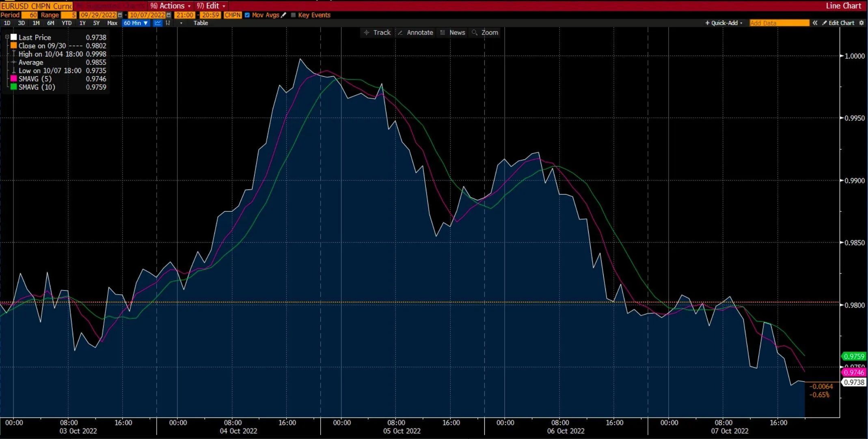Open the calendar icon next to 09/29/2022
The height and width of the screenshot is (439, 868).
[120, 15]
